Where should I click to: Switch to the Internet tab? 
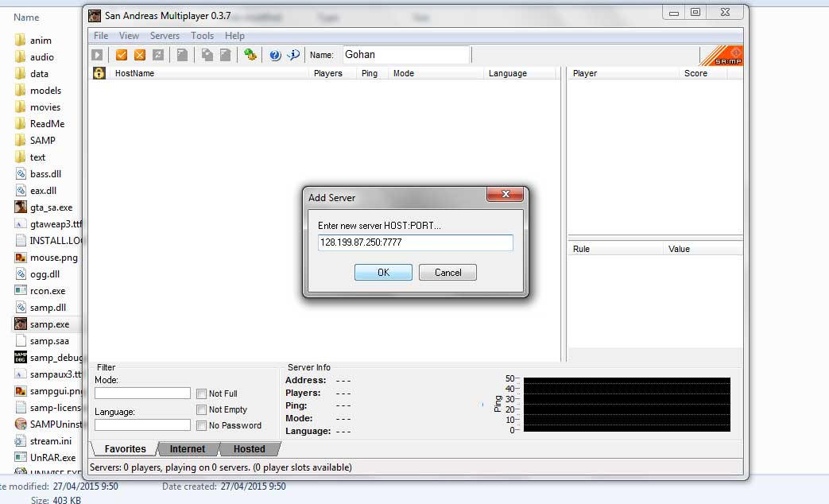tap(187, 449)
